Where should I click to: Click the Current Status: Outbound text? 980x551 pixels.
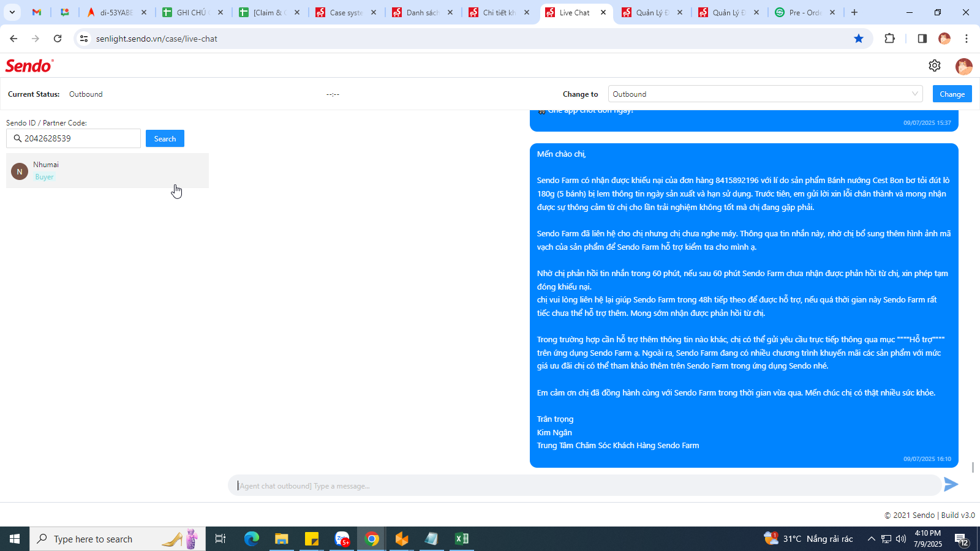click(x=55, y=94)
